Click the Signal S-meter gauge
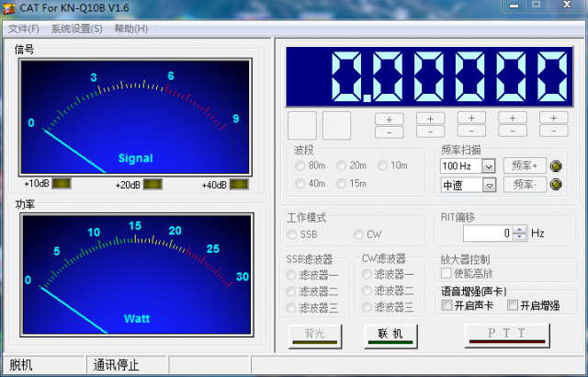The width and height of the screenshot is (588, 377). 135,117
